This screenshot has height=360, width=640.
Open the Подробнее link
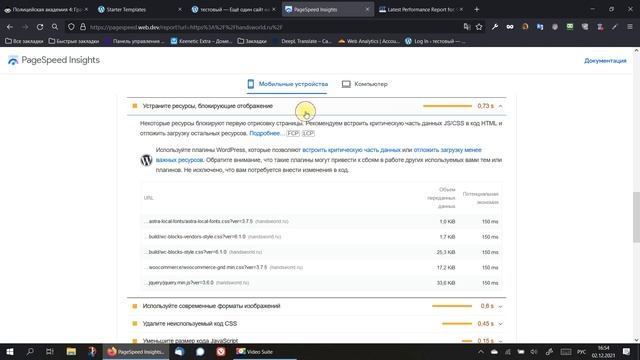266,133
